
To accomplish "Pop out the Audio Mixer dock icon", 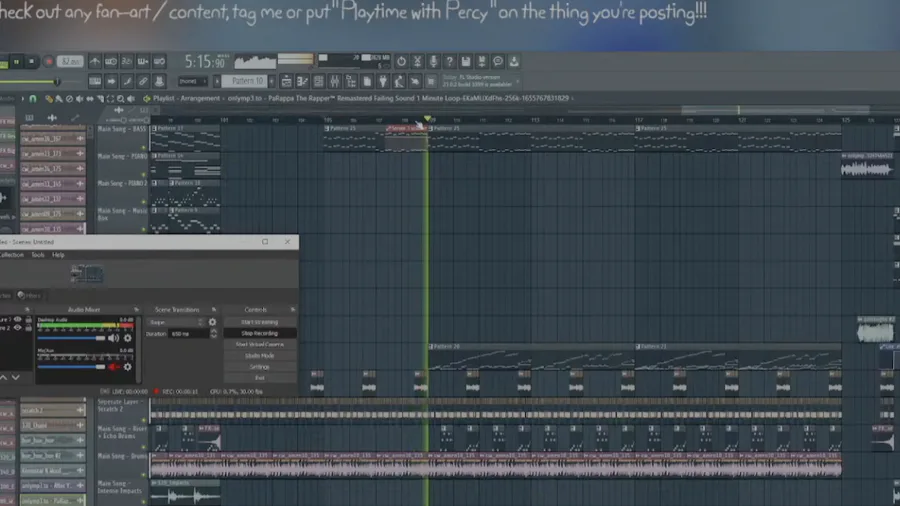I will (137, 310).
